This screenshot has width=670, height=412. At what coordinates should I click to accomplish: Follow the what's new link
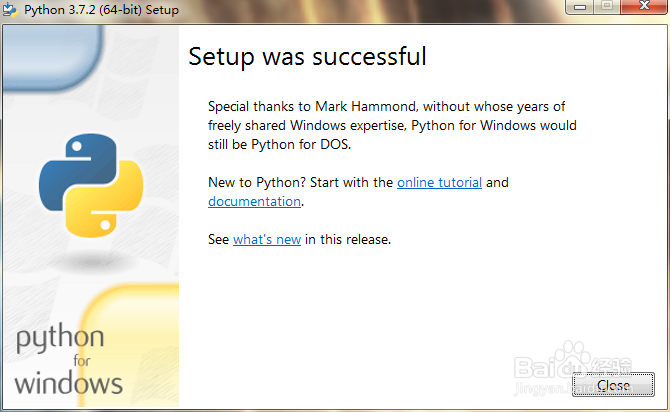(x=267, y=239)
